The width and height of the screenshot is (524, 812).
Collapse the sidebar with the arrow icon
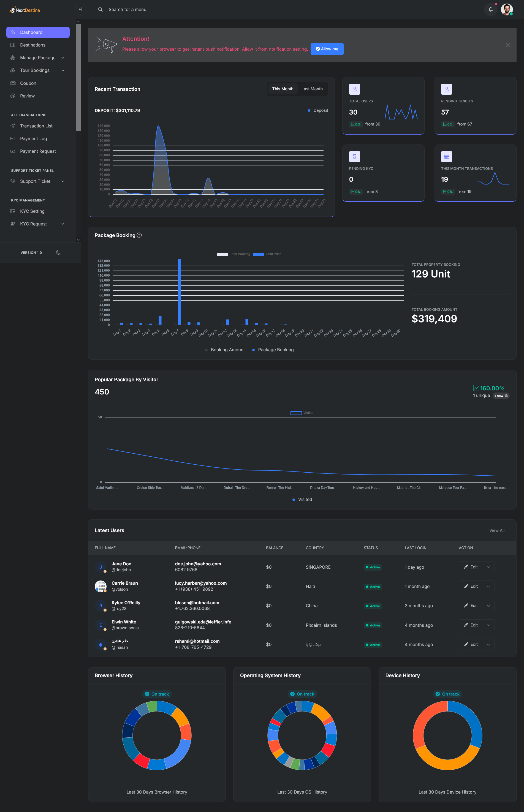coord(81,10)
